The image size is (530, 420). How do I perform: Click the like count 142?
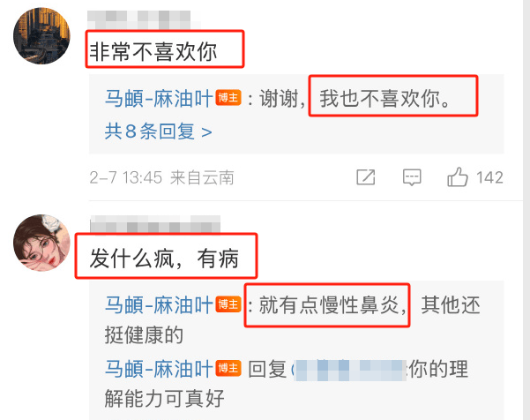pos(489,177)
